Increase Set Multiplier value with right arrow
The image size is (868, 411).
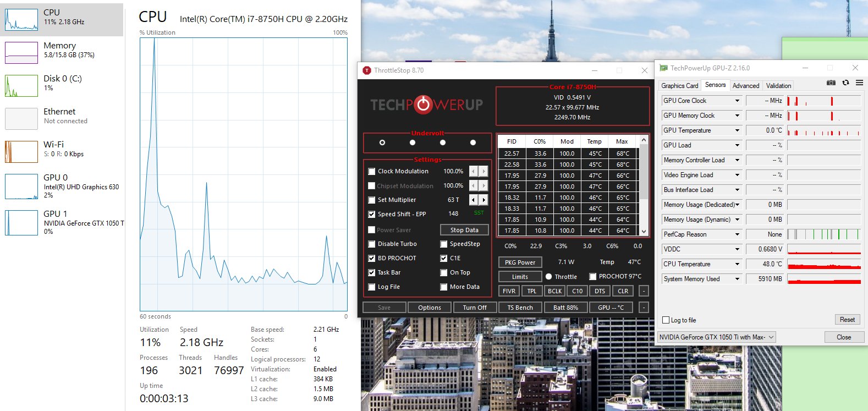tap(483, 200)
